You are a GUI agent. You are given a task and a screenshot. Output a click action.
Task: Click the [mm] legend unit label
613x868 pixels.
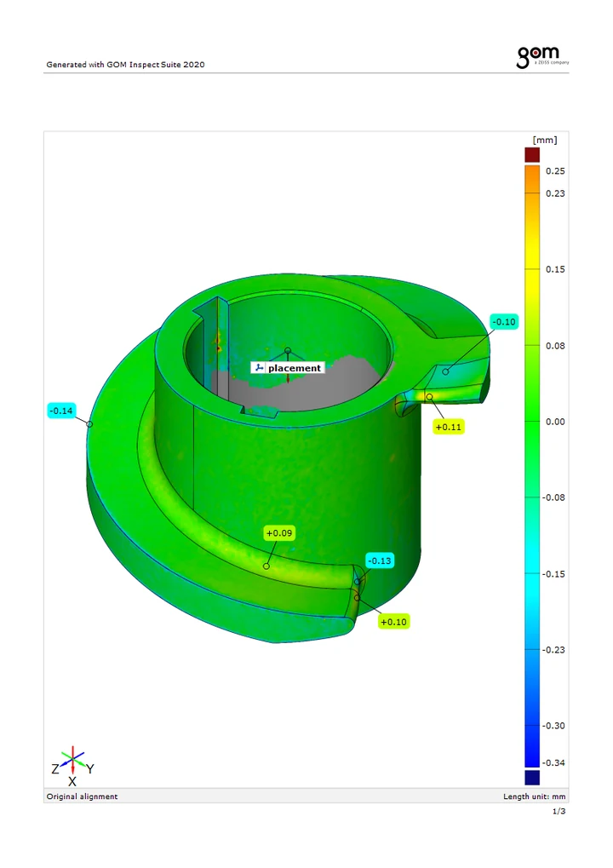pyautogui.click(x=545, y=140)
